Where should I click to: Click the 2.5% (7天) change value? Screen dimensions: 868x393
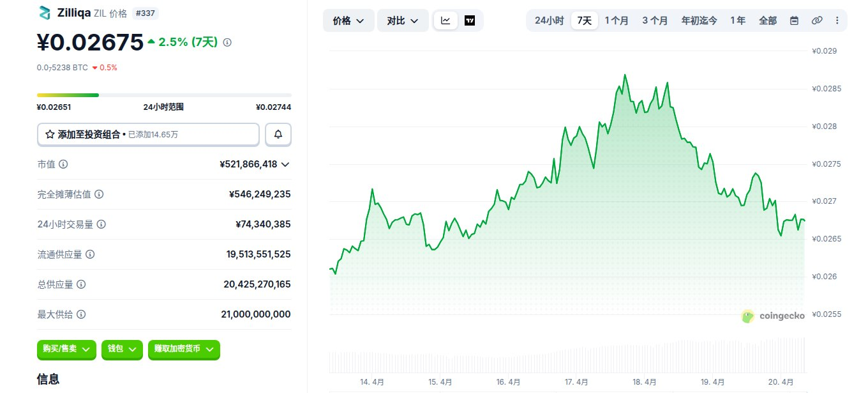point(188,42)
